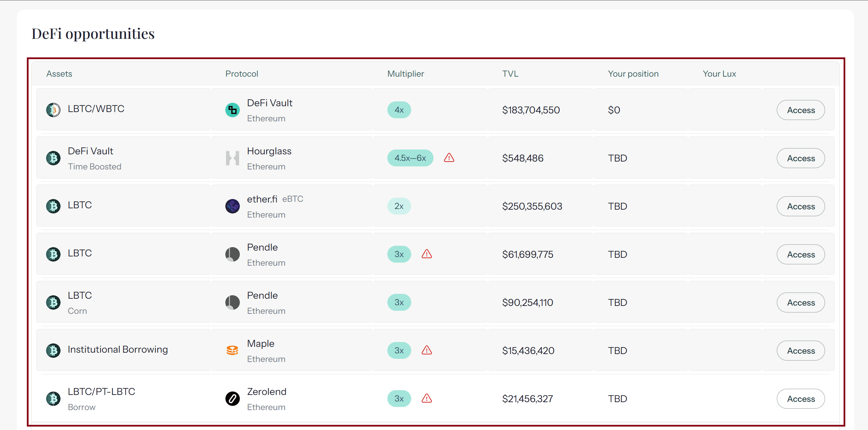Screen dimensions: 868x430
Task: Access the Zerolend LBTC/PT-LBTC opportunity
Action: [801, 399]
